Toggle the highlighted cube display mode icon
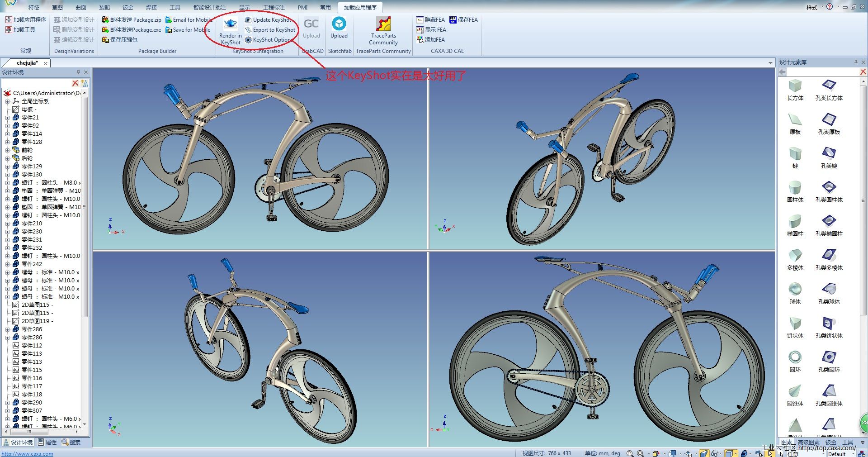 (x=729, y=453)
